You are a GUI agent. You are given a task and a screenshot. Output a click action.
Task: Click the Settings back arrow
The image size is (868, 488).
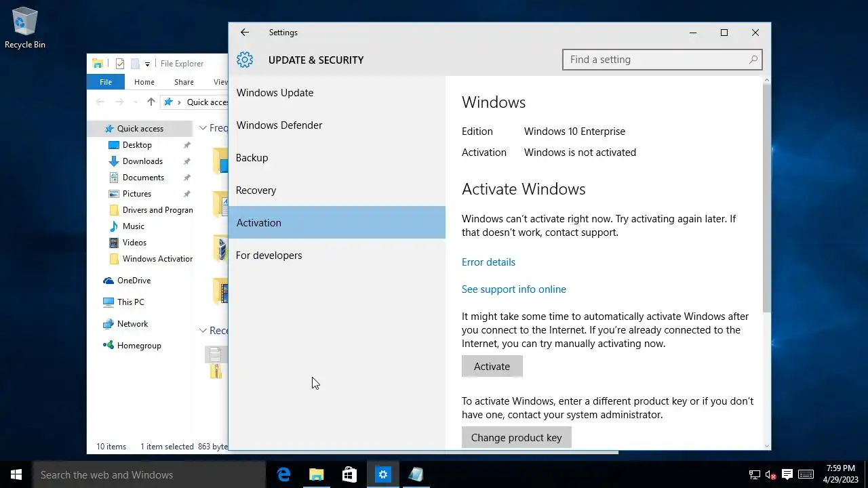[245, 33]
